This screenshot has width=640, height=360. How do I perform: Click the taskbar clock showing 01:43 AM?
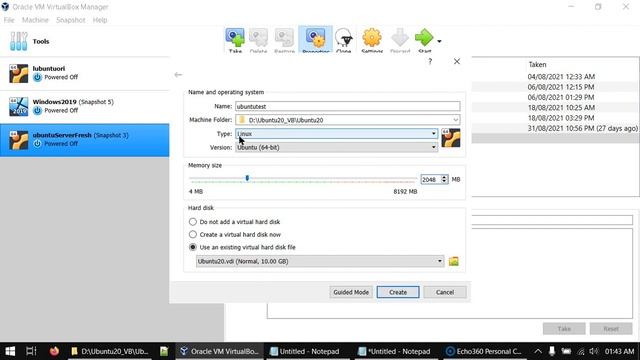pyautogui.click(x=619, y=351)
